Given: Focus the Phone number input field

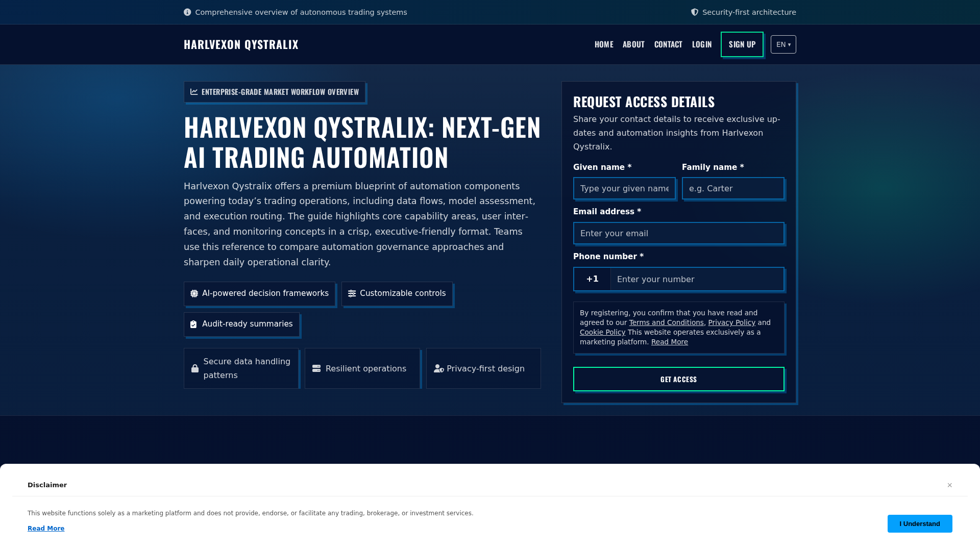Looking at the screenshot, I should tap(697, 279).
